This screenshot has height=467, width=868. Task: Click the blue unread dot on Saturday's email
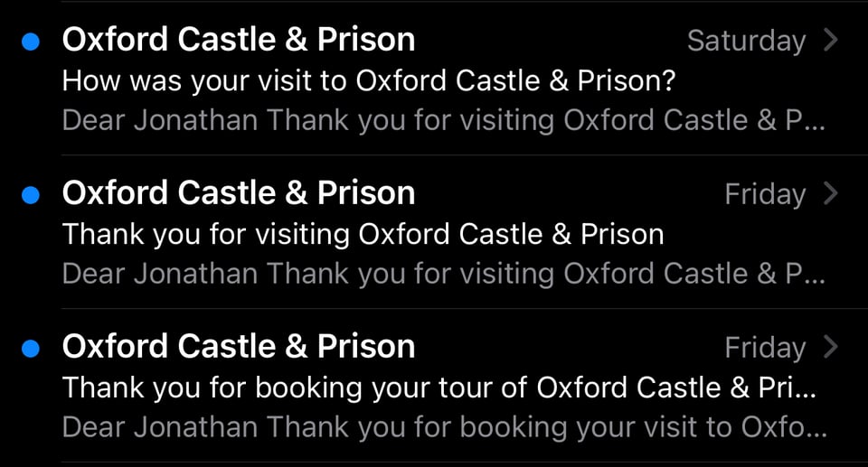point(31,42)
